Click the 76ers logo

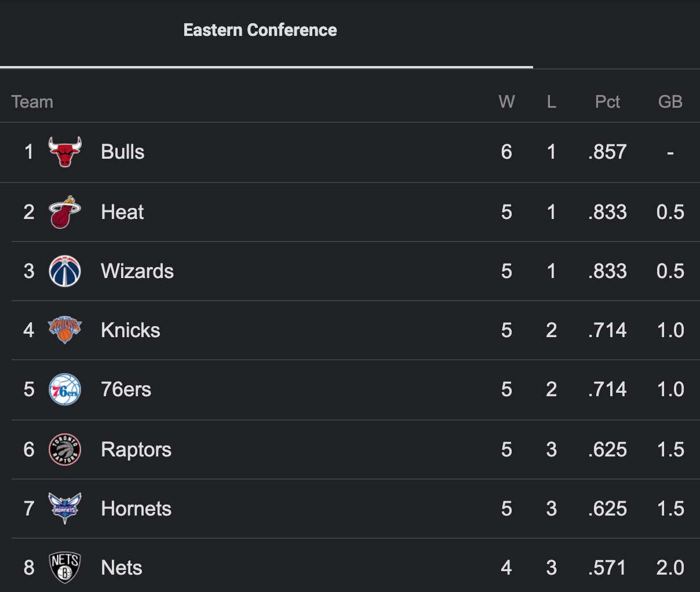tap(65, 389)
